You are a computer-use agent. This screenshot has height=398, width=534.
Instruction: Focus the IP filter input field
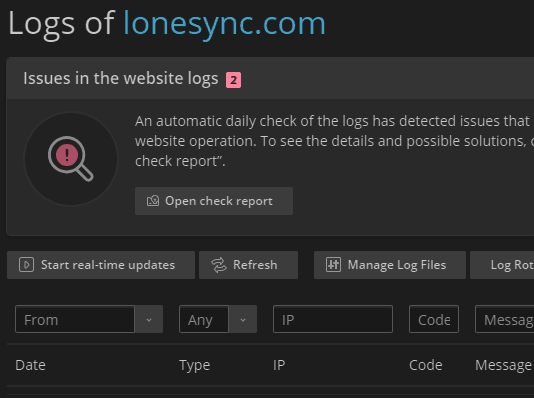coord(333,319)
